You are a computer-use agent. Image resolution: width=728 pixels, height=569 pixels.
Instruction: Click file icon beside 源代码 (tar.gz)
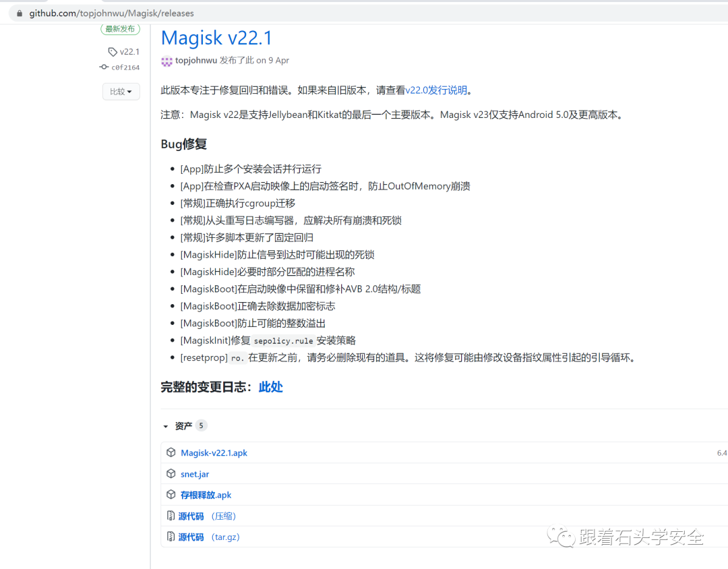[x=171, y=537]
